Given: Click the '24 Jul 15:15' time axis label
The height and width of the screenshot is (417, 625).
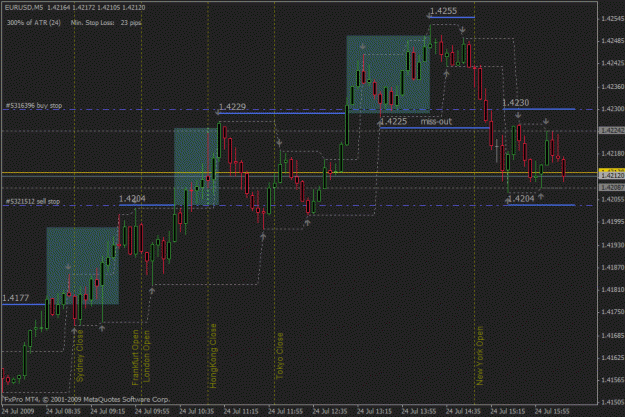Looking at the screenshot, I should 507,411.
